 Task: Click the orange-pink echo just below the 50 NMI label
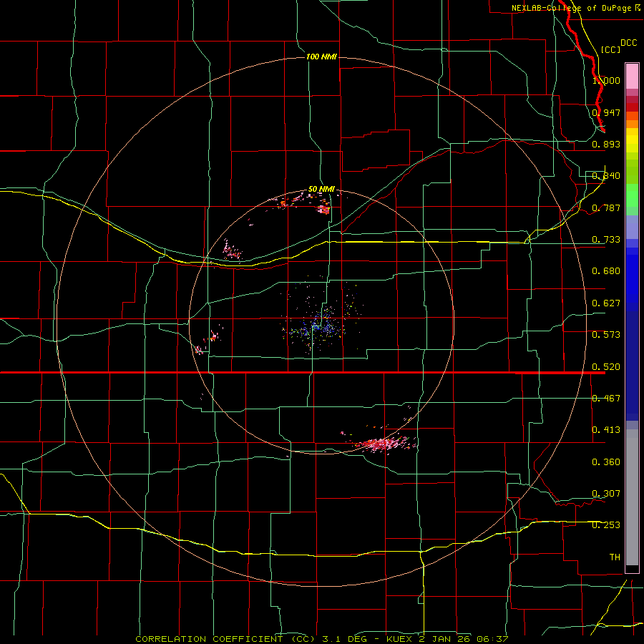point(324,210)
